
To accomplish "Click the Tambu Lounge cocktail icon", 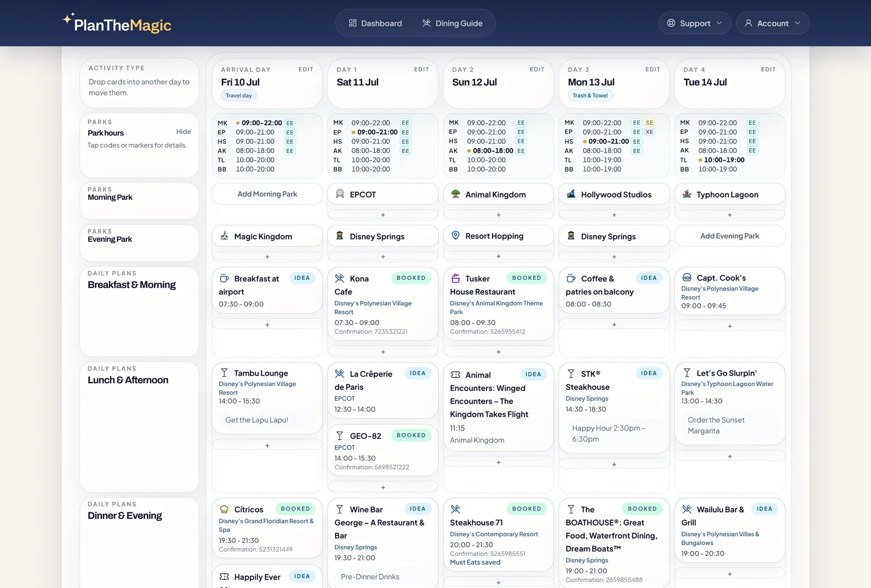I will tap(224, 373).
